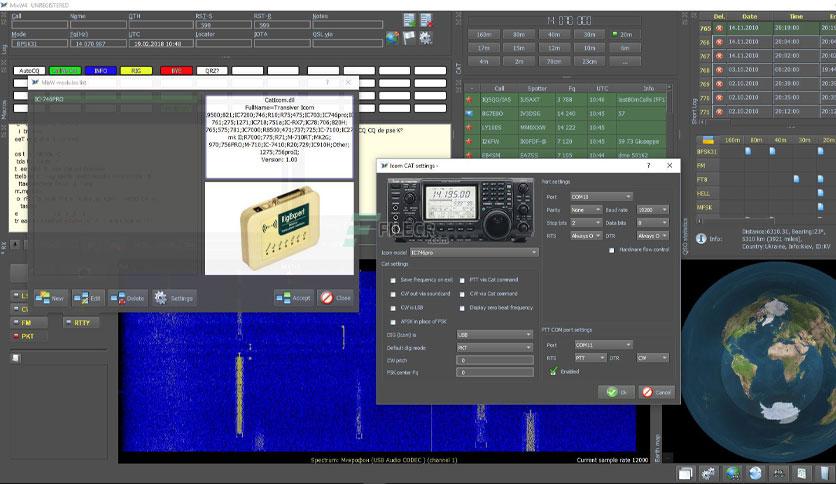
Task: Click the Call input field in log
Action: (39, 25)
